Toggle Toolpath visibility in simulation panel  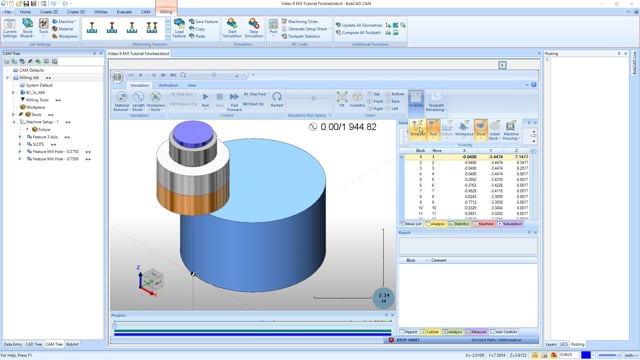click(418, 129)
